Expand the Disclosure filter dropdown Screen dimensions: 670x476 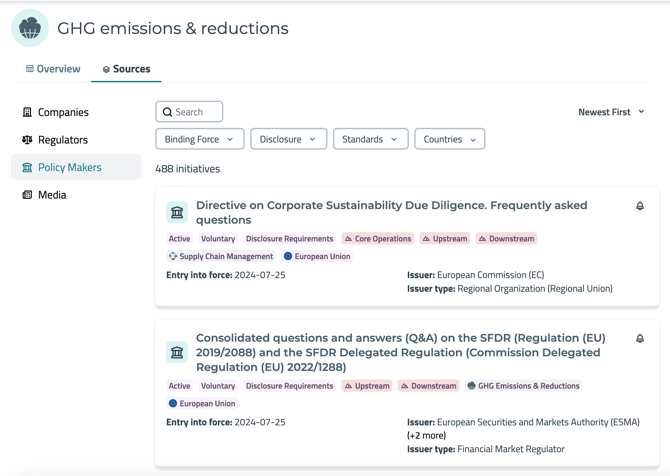288,139
